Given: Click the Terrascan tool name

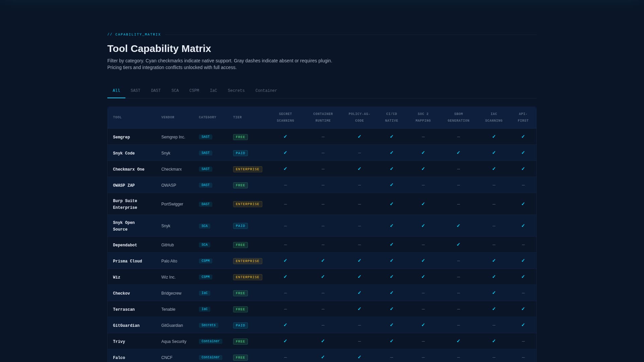Looking at the screenshot, I should click(x=124, y=309).
